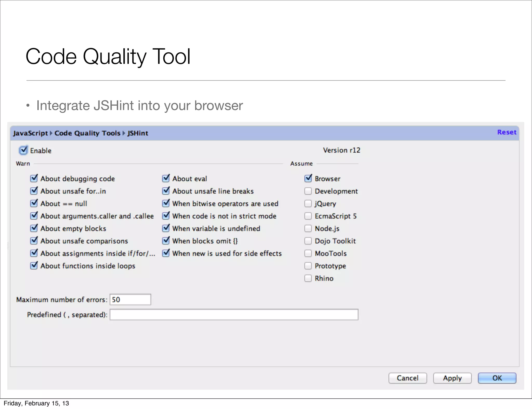Click Code Quality Tools breadcrumb
The width and height of the screenshot is (532, 409).
(x=88, y=133)
